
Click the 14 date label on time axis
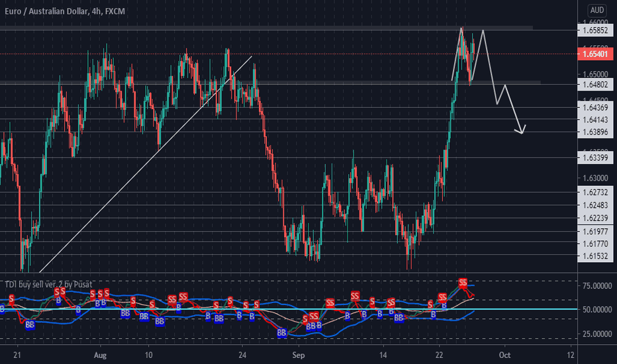click(x=383, y=355)
